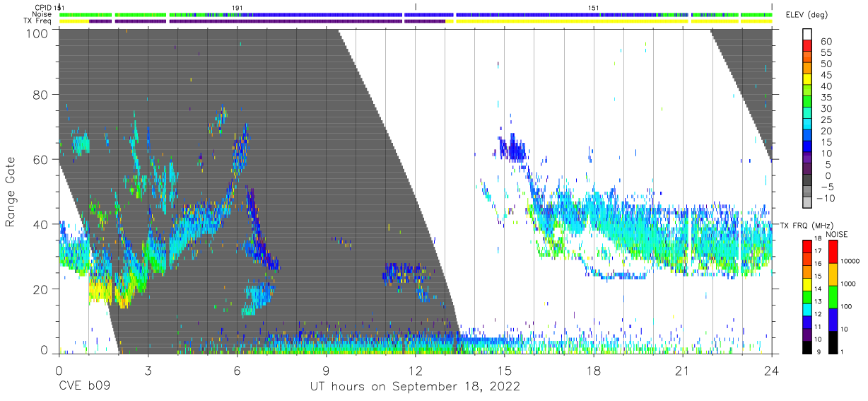Click the '3' UT hour tick label

148,370
